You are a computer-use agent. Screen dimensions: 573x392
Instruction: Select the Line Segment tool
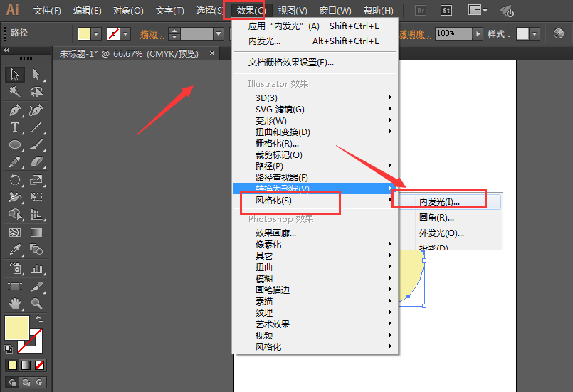36,127
